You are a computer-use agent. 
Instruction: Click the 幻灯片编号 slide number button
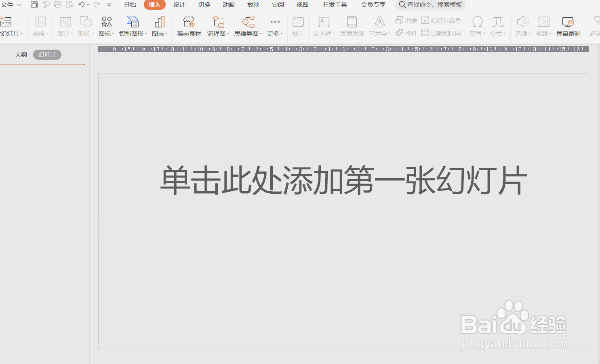(441, 21)
